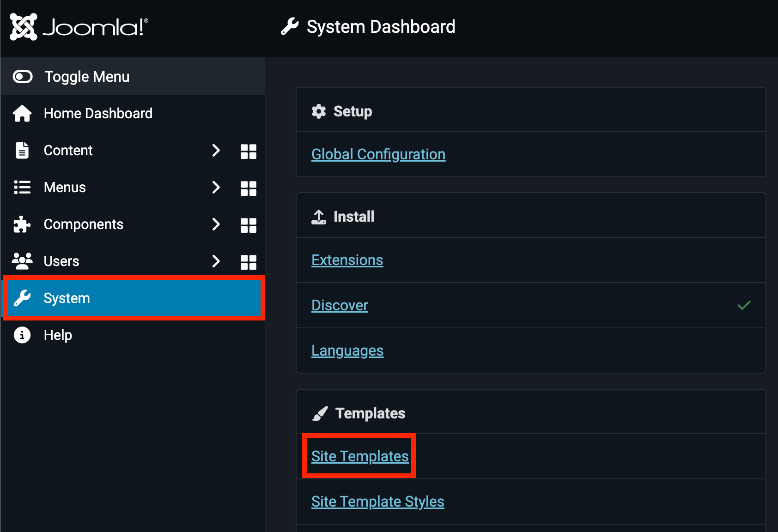Viewport: 778px width, 532px height.
Task: Open the Install Extensions link
Action: click(347, 260)
